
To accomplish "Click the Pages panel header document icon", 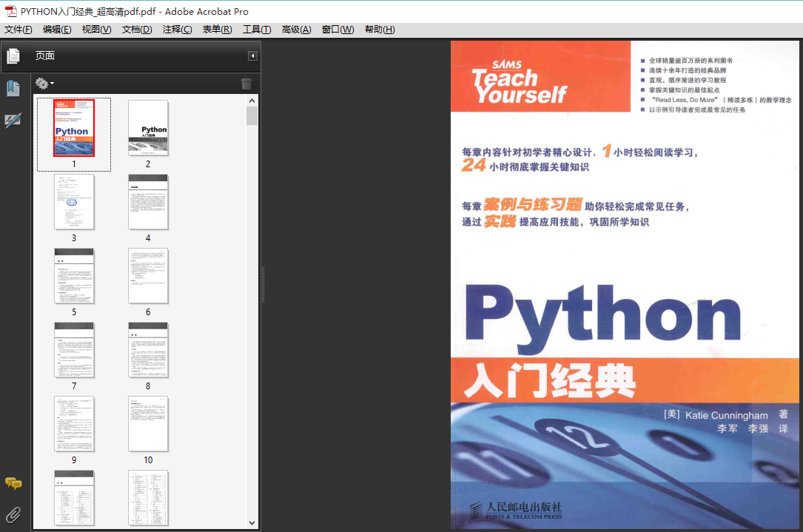I will point(13,55).
